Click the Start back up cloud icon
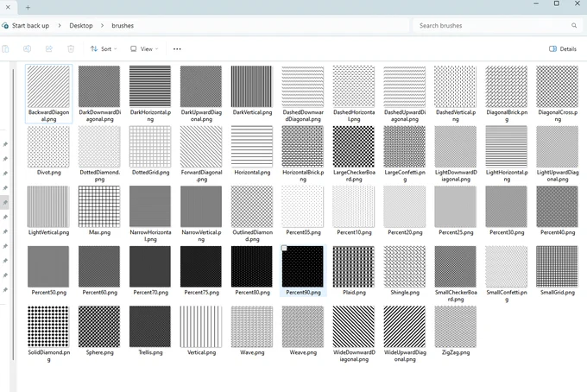 (5, 25)
